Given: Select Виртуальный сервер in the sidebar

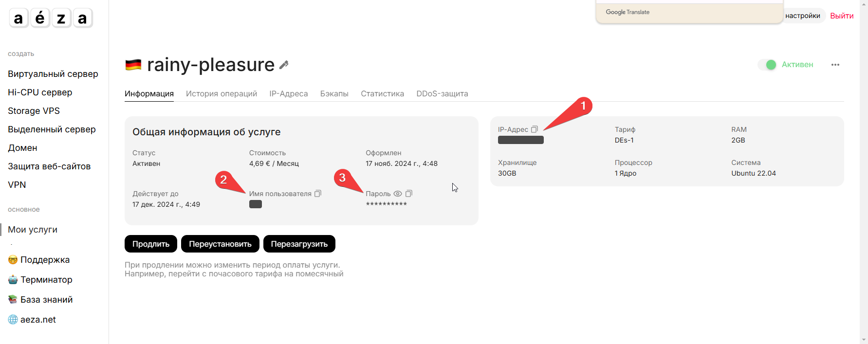Looking at the screenshot, I should tap(53, 74).
